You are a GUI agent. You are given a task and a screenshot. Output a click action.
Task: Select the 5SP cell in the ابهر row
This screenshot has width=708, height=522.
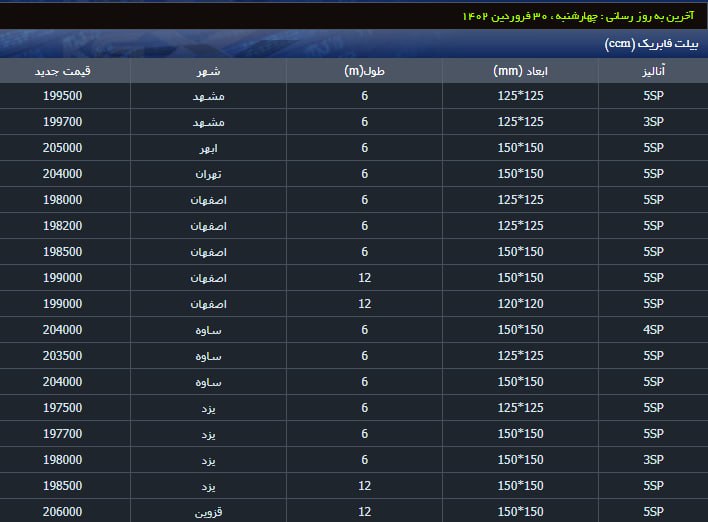click(653, 148)
